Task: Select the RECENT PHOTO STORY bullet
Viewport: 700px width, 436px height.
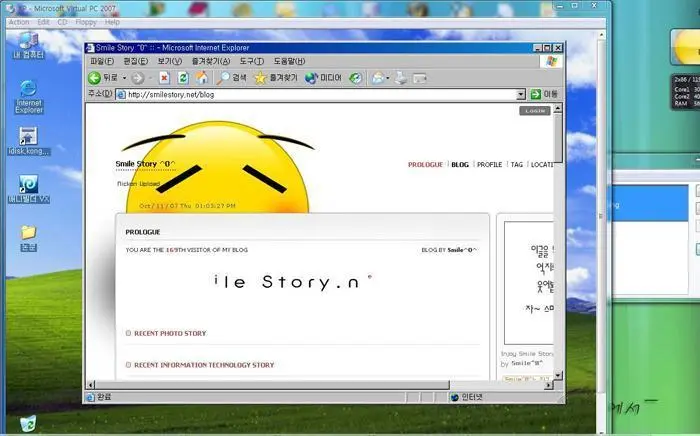Action: 129,333
